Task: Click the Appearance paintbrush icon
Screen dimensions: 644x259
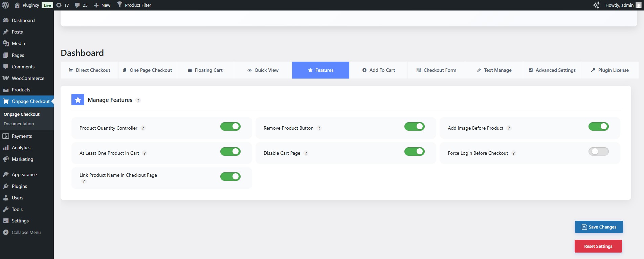Action: click(x=6, y=174)
